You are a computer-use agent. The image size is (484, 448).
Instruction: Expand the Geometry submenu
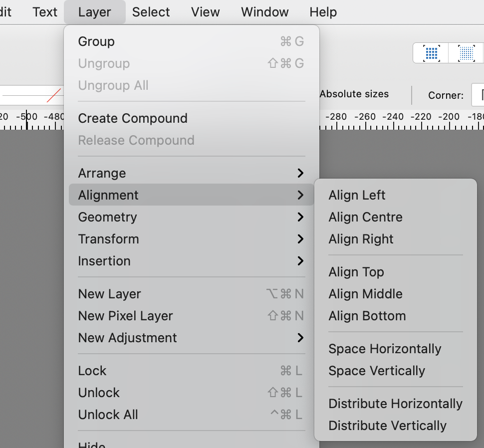107,217
